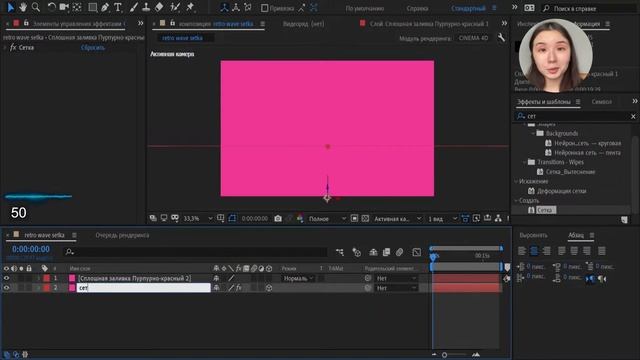Open the Нормаль blending mode dropdown

click(298, 278)
